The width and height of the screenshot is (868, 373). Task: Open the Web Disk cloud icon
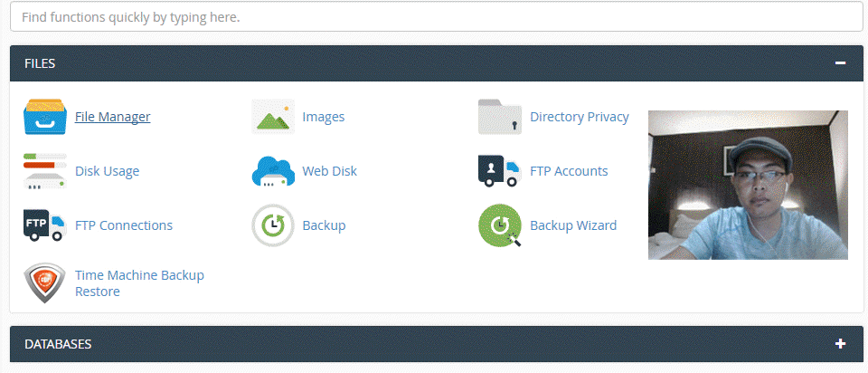[x=273, y=171]
